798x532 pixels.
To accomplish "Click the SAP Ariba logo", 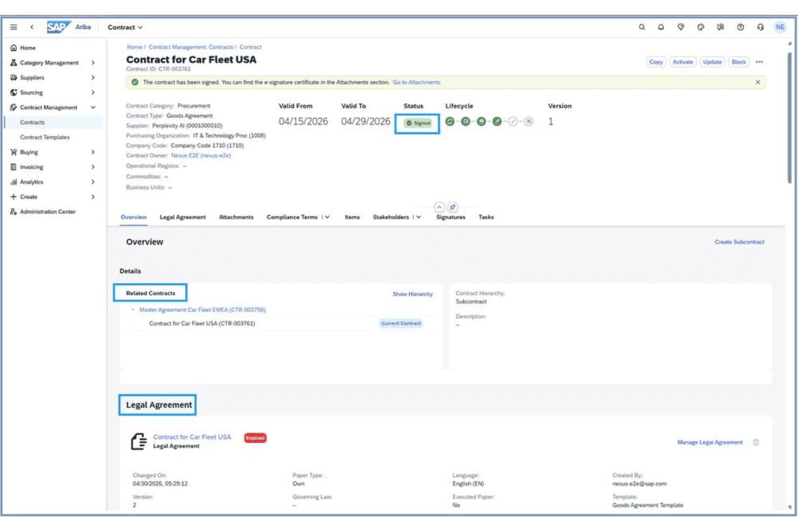I will click(x=68, y=27).
